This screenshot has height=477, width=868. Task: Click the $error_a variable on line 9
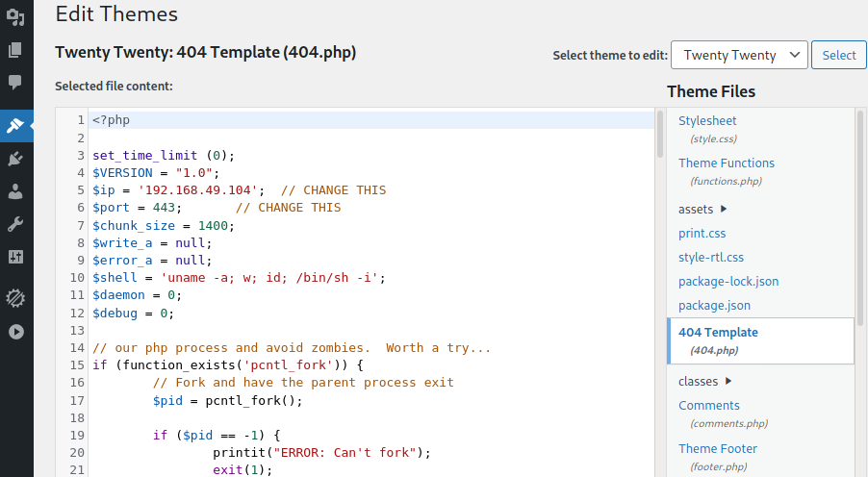point(122,261)
